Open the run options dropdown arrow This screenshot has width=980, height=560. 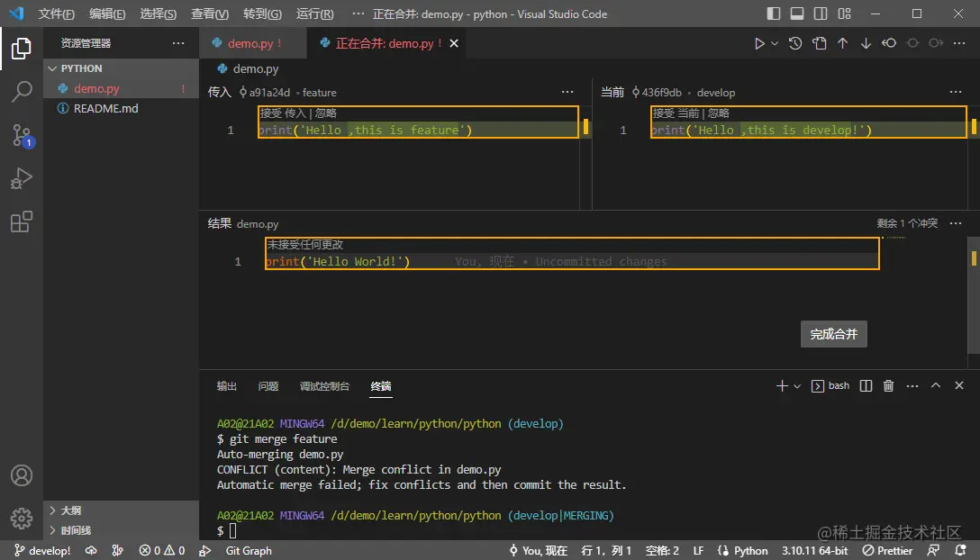point(775,43)
